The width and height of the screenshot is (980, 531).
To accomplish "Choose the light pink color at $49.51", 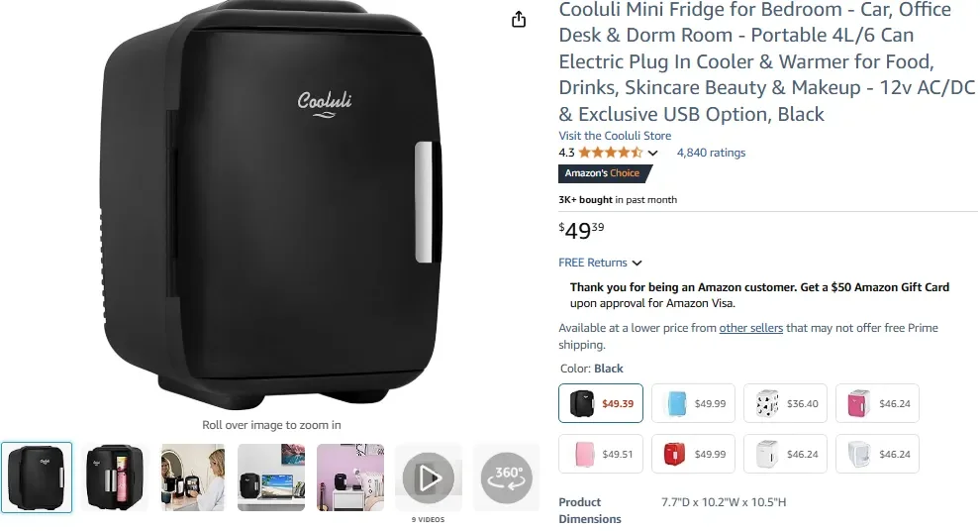I will point(601,454).
